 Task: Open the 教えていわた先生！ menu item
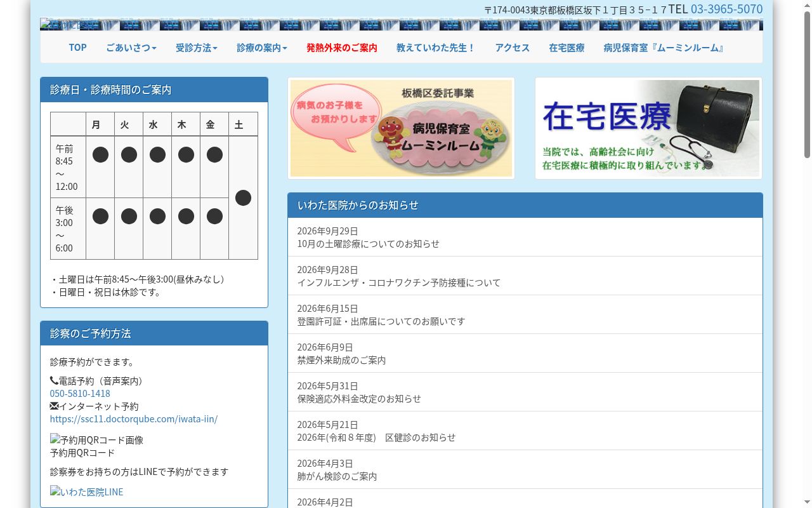436,48
